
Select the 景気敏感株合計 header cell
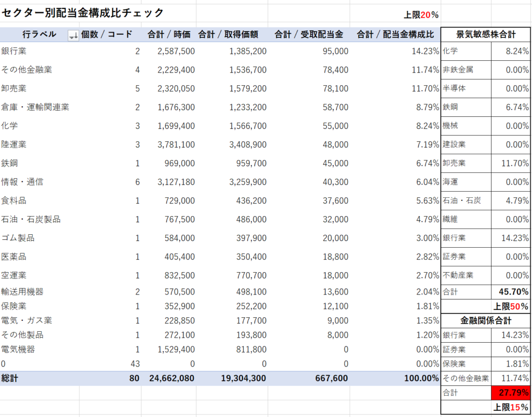[x=486, y=35]
